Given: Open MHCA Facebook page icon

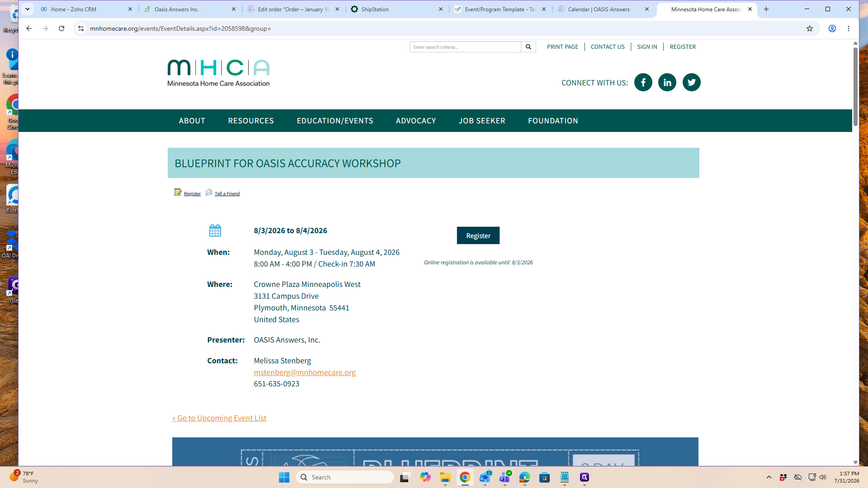Looking at the screenshot, I should (x=643, y=82).
